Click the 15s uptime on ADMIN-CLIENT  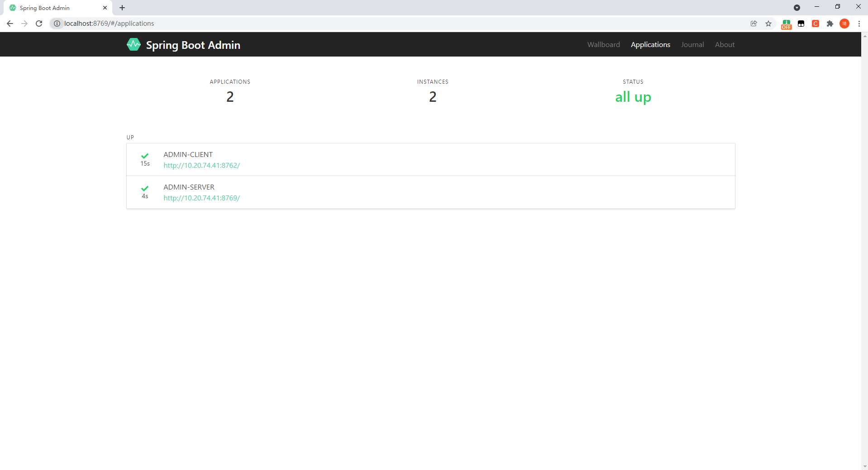click(145, 164)
